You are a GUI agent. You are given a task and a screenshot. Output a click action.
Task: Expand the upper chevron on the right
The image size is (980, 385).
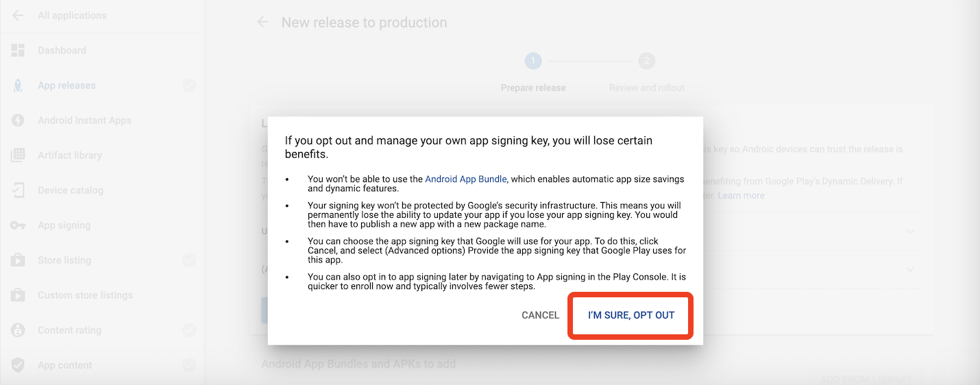pyautogui.click(x=910, y=232)
